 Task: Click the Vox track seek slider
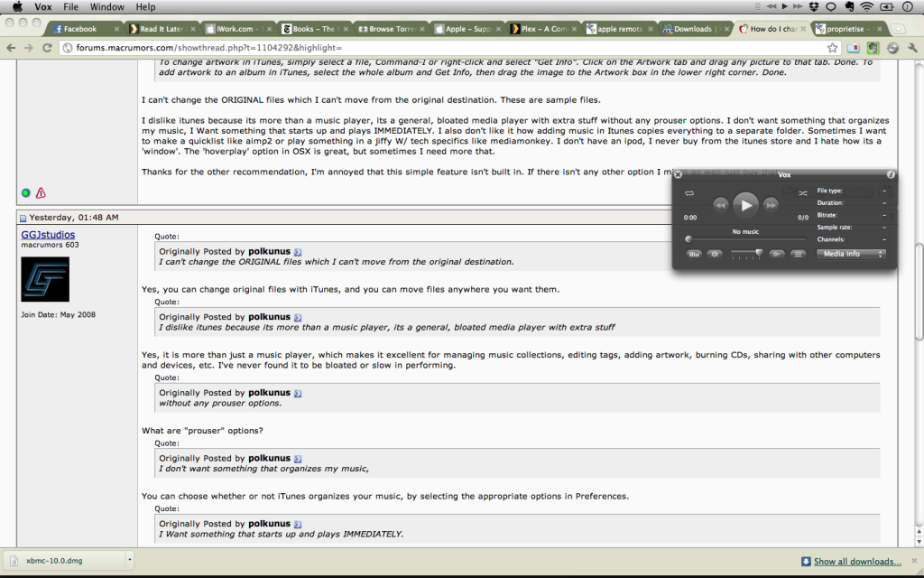746,238
